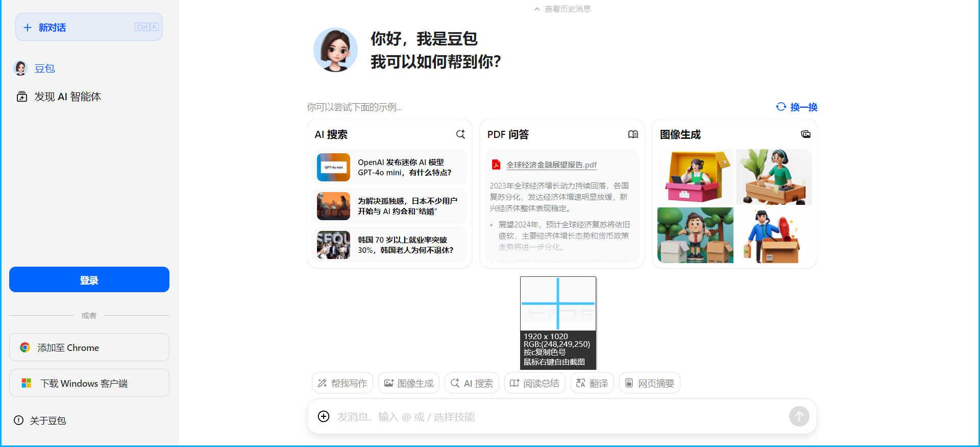Click the magnifier icon in AI 搜索 chip
This screenshot has height=447, width=980.
pyautogui.click(x=455, y=383)
